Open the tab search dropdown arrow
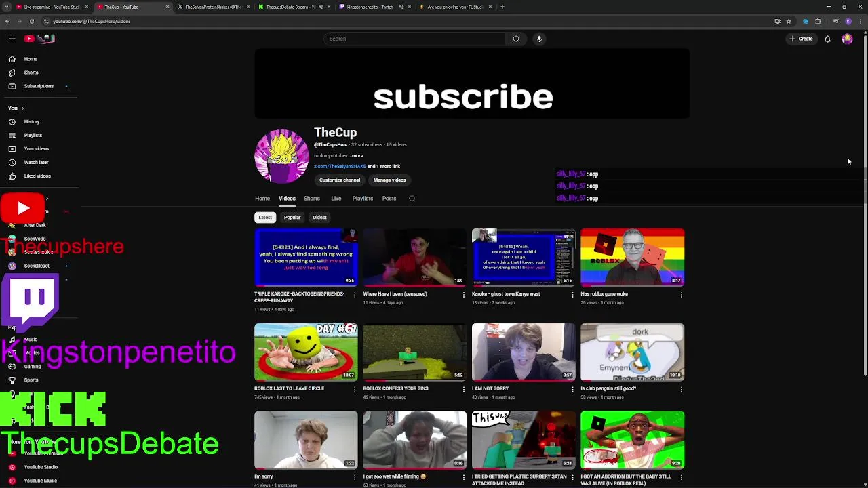This screenshot has height=488, width=868. click(x=6, y=7)
